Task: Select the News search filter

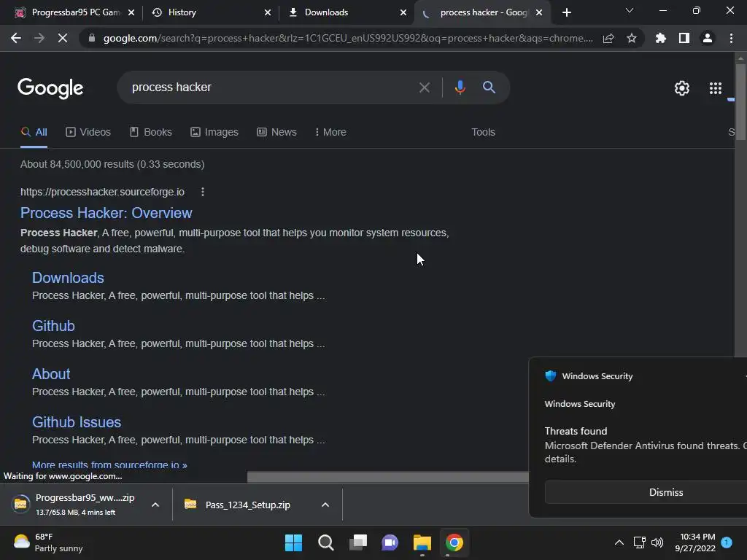Action: (x=276, y=132)
